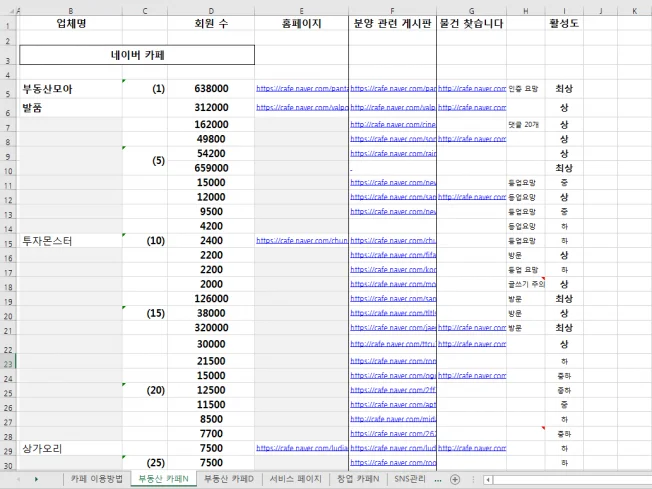This screenshot has height=489, width=652.
Task: Open the 상가오리 homepage link in column E
Action: [301, 449]
